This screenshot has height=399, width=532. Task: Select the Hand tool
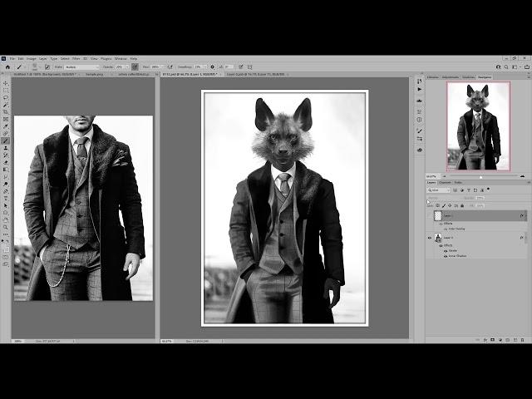6,220
